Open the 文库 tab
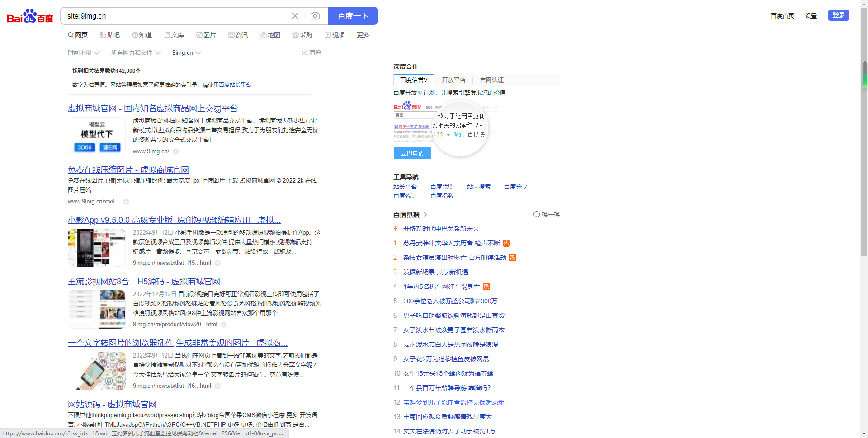 174,35
